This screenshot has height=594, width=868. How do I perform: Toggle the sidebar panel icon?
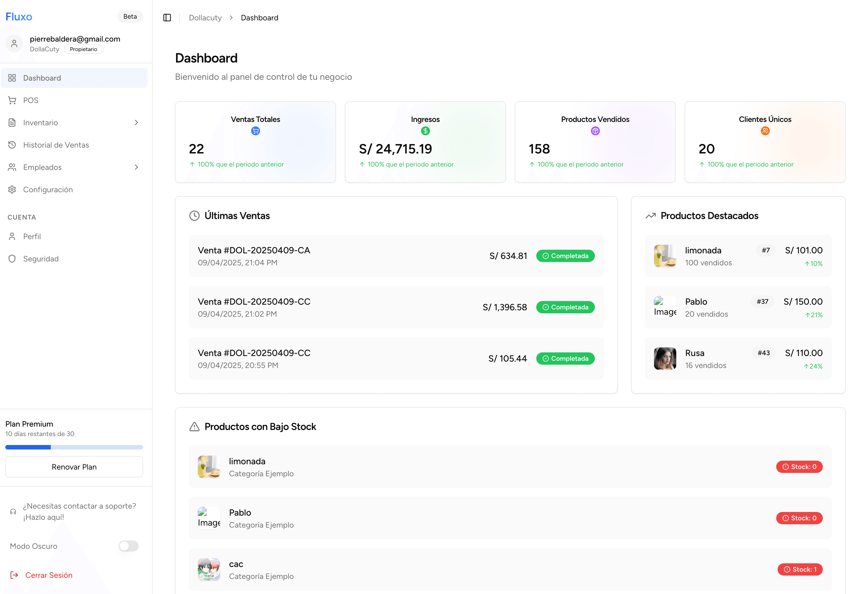[x=167, y=18]
